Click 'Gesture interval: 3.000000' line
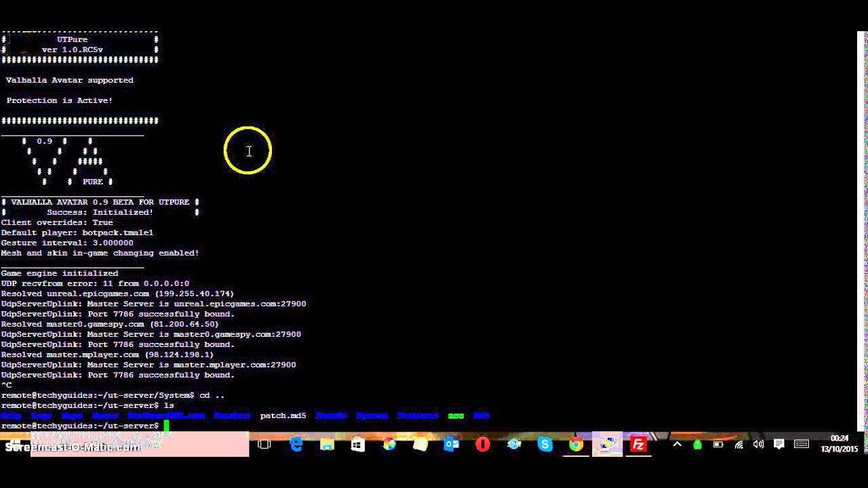Viewport: 868px width, 488px height. click(x=67, y=243)
